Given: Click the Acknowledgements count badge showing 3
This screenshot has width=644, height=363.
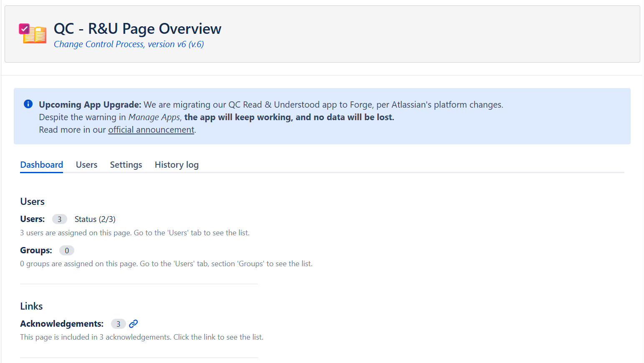Looking at the screenshot, I should 119,324.
